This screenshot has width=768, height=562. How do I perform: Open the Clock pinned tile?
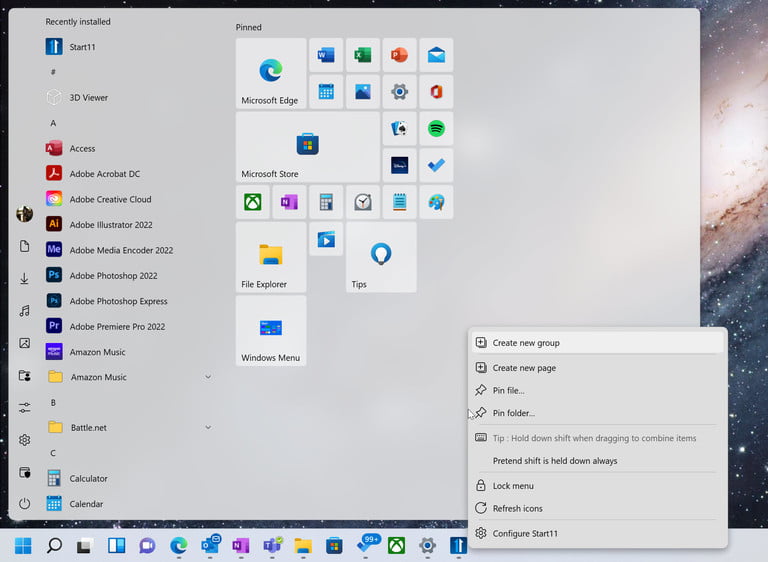click(363, 202)
